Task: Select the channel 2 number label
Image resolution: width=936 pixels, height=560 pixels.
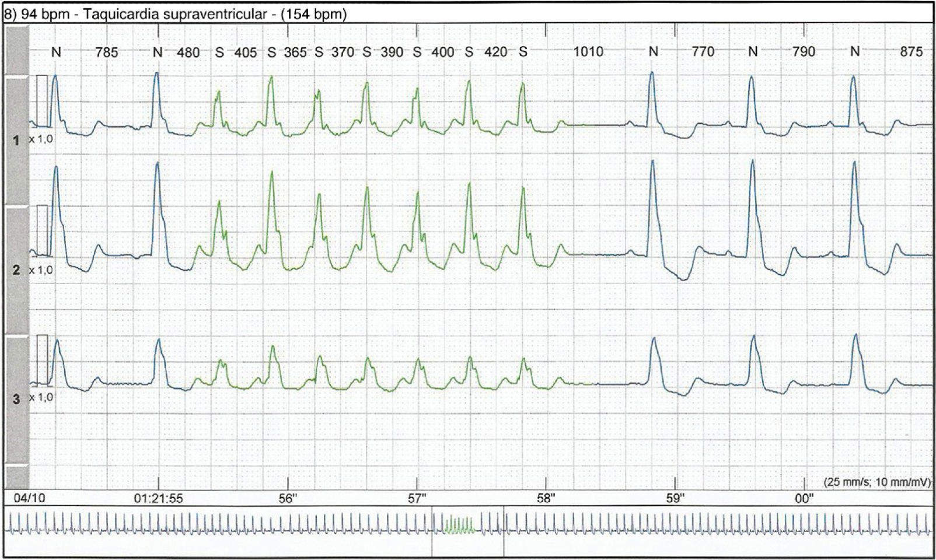Action: [16, 270]
